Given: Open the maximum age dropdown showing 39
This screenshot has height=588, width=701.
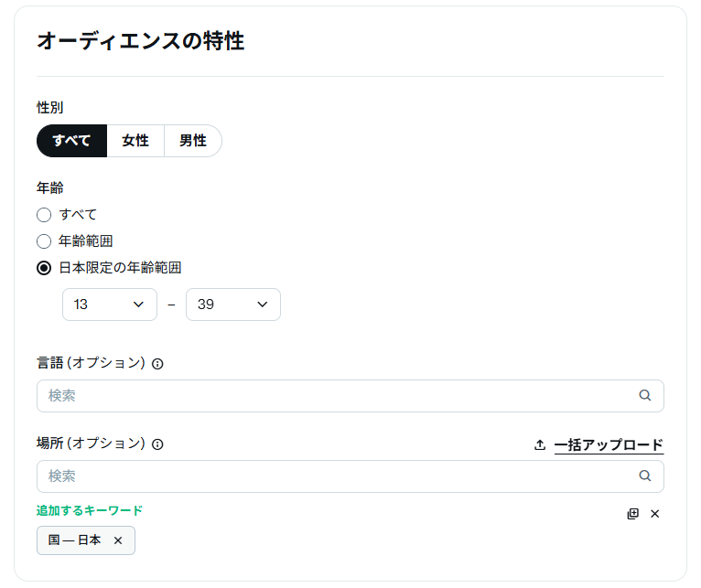Looking at the screenshot, I should (233, 305).
